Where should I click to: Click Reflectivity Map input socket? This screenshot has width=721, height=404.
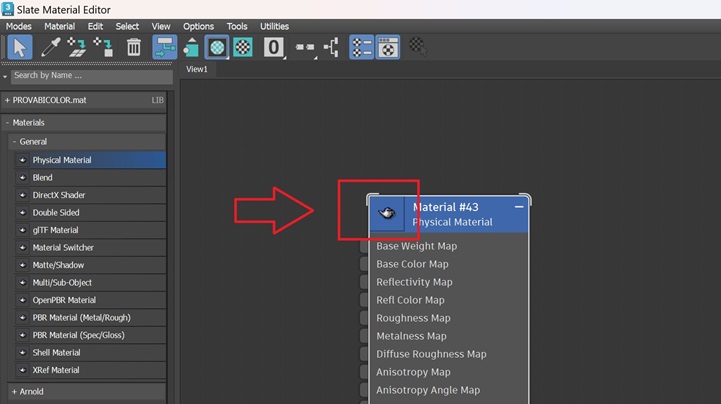[x=364, y=282]
